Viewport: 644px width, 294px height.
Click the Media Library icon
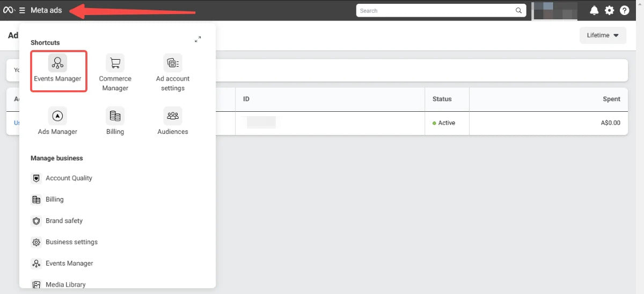[x=36, y=285]
